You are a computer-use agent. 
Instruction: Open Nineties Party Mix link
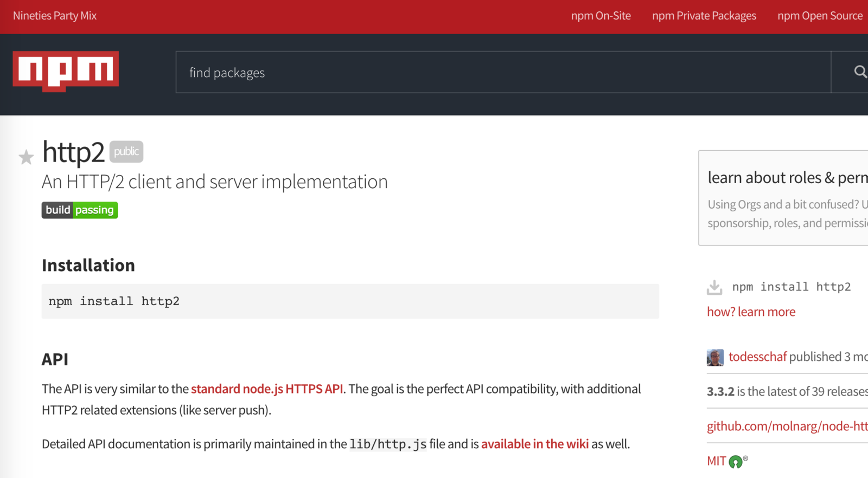click(55, 16)
